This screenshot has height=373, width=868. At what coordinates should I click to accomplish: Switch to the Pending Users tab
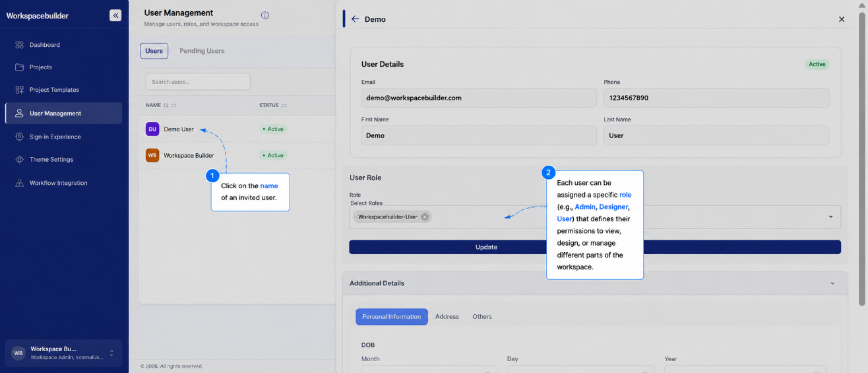pos(202,51)
